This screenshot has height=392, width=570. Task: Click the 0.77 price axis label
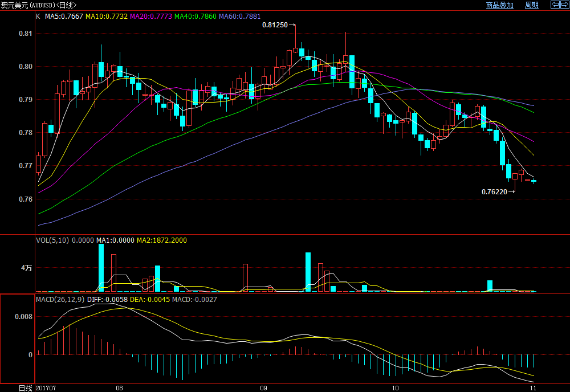click(26, 166)
